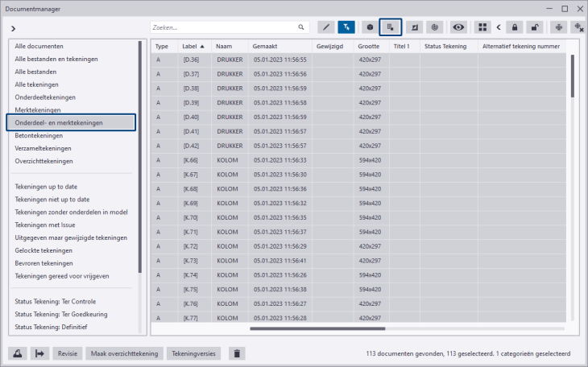The image size is (588, 367).
Task: Click the 3D cube icon in toolbar
Action: click(369, 27)
